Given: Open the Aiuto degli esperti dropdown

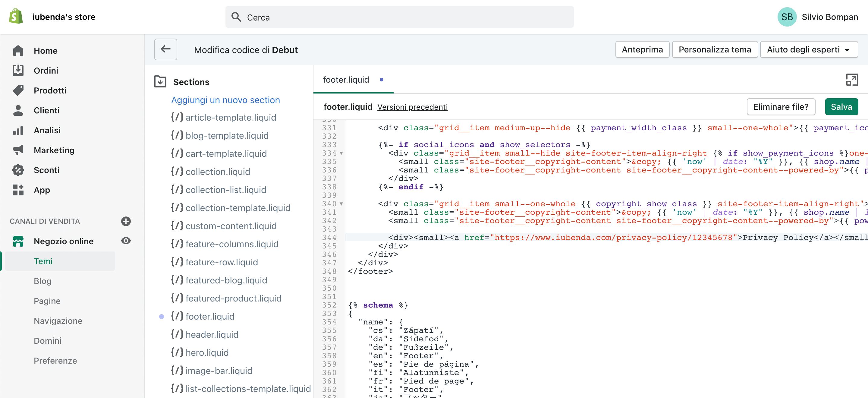Looking at the screenshot, I should pyautogui.click(x=809, y=49).
